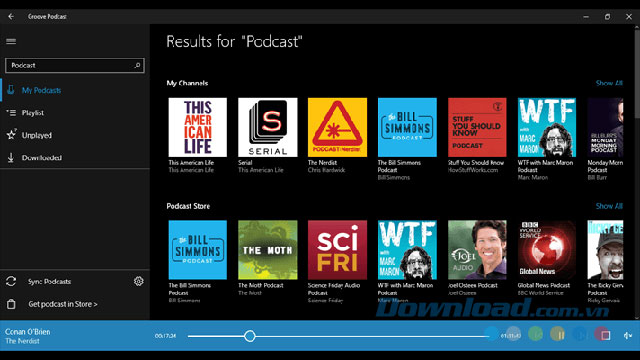Open This American Life channel thumbnail

[198, 127]
